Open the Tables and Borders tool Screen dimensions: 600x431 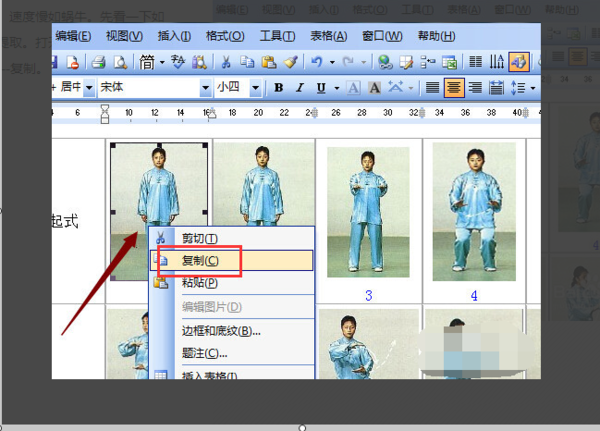(406, 62)
